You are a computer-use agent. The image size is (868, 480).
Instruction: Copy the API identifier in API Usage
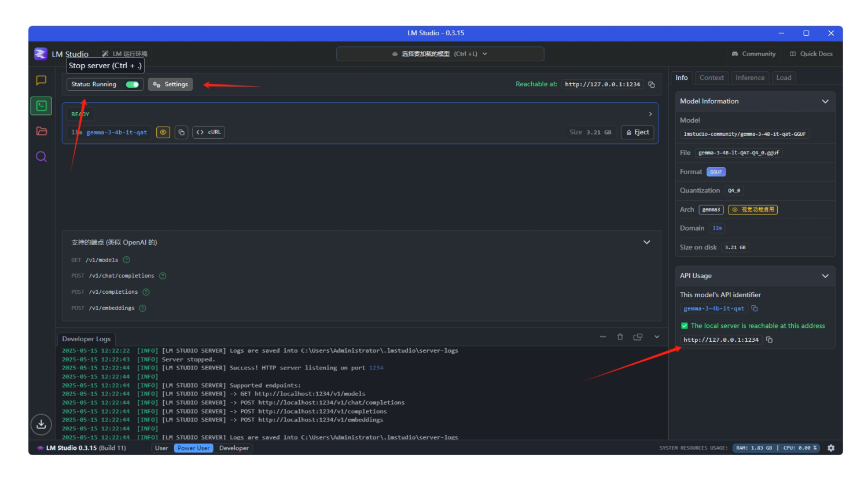coord(755,308)
